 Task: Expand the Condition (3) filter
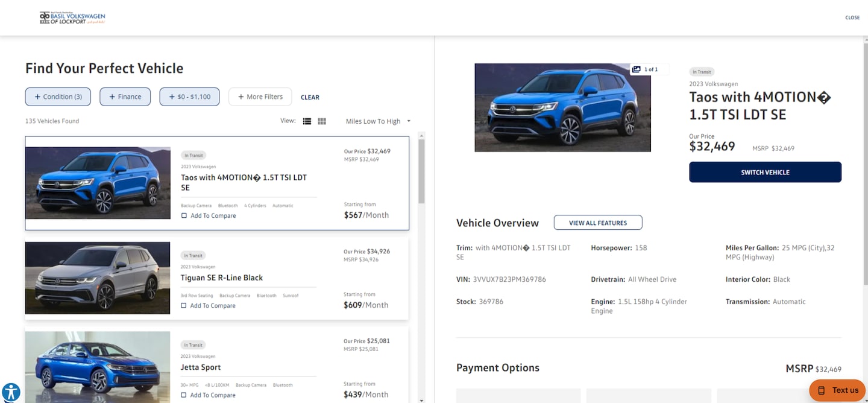pyautogui.click(x=58, y=97)
